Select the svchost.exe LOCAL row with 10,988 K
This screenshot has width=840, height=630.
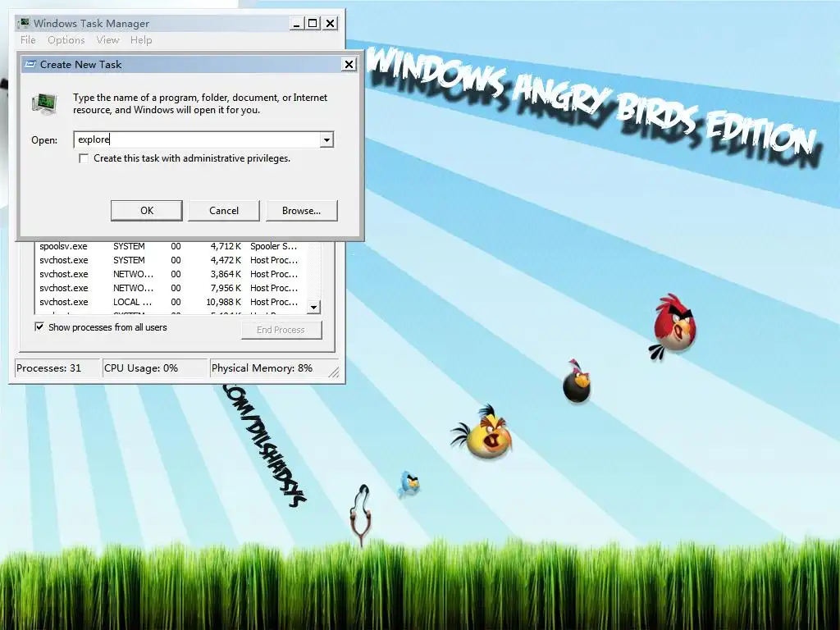coord(171,302)
